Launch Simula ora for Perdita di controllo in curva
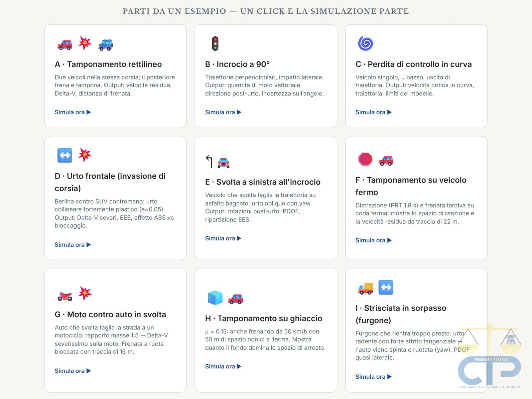532x399 pixels. click(373, 112)
